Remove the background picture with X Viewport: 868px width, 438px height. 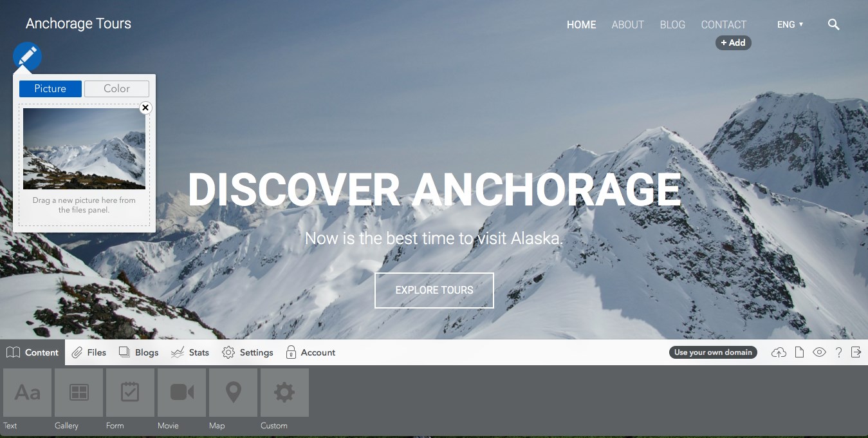tap(145, 108)
